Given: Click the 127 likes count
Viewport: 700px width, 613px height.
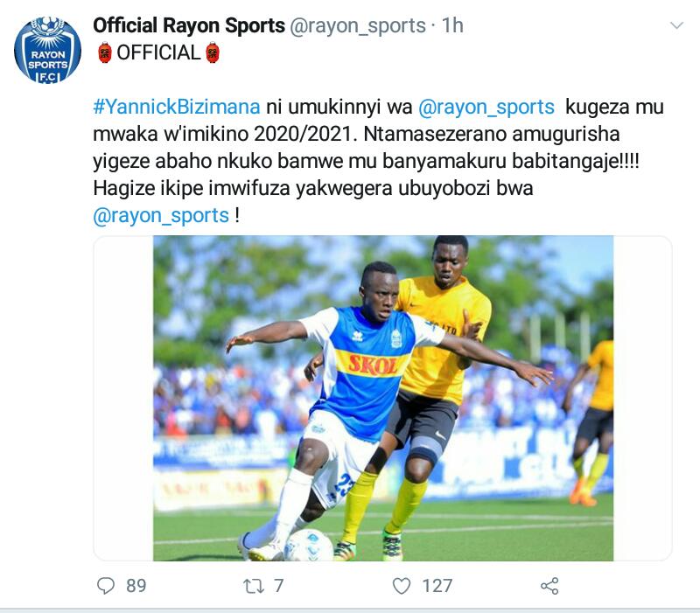Looking at the screenshot, I should [437, 586].
